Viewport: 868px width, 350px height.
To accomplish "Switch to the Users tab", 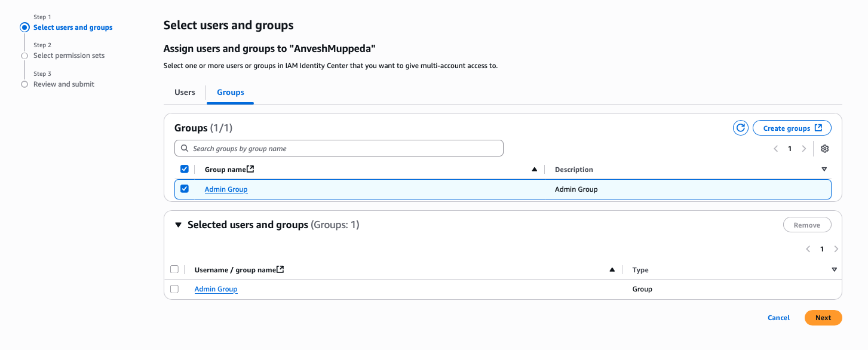I will pyautogui.click(x=184, y=92).
